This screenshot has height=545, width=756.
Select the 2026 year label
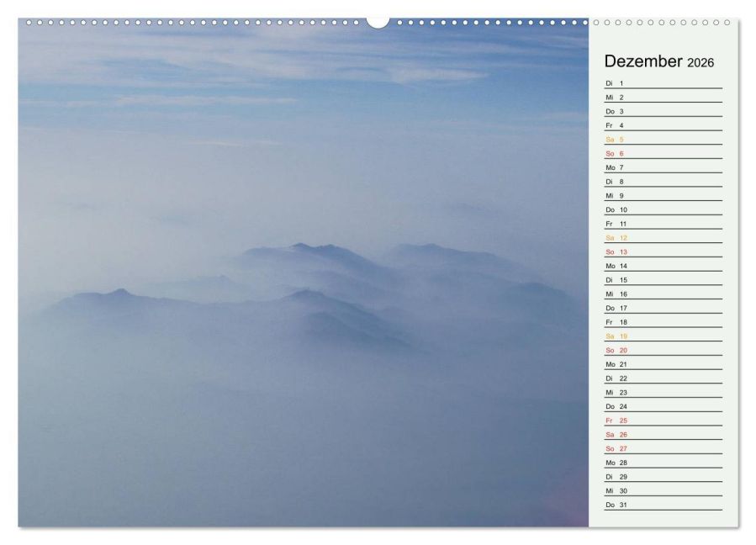(700, 63)
